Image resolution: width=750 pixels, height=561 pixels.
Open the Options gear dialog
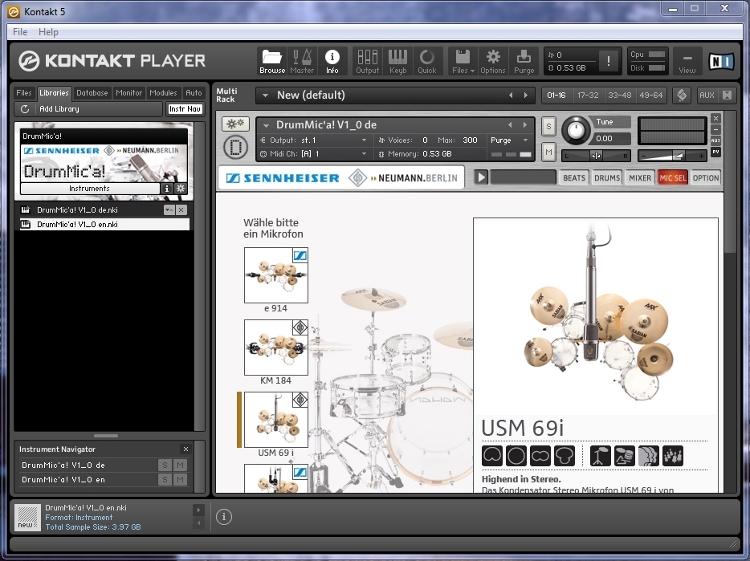point(493,61)
